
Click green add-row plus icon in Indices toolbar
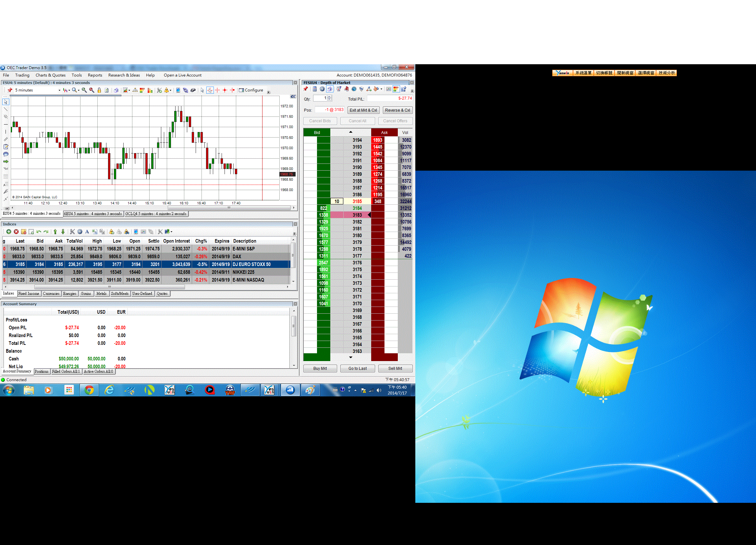point(9,232)
